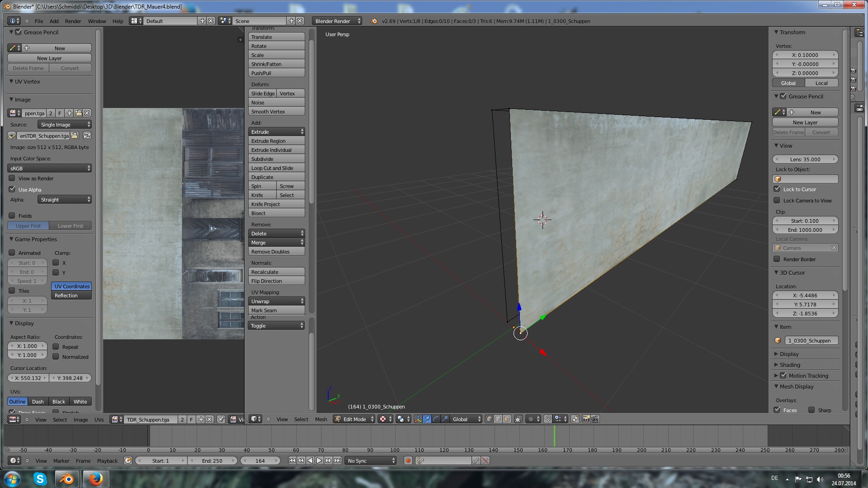
Task: Uncheck the Lock to Cursor option
Action: click(777, 189)
